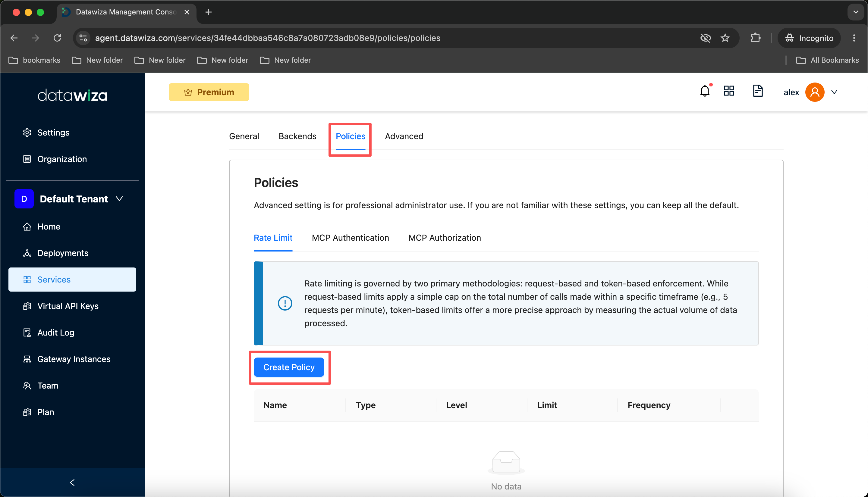Open the MCP Authorization sub-tab

(445, 238)
